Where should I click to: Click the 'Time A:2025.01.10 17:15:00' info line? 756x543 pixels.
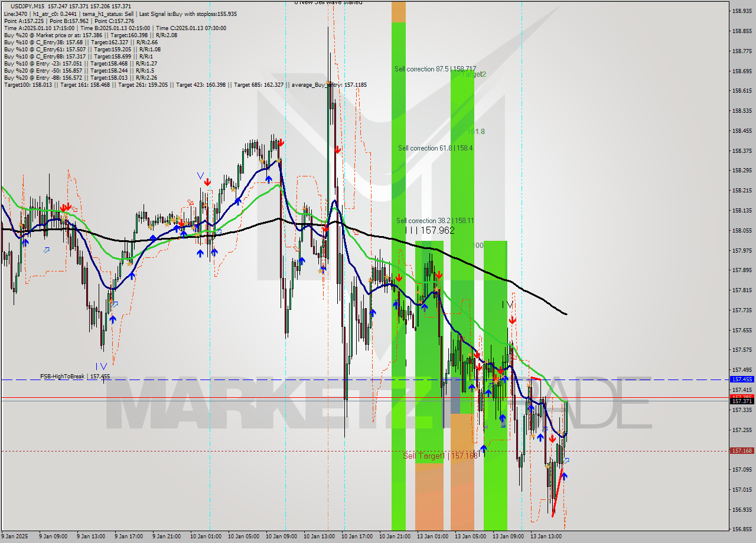click(115, 28)
